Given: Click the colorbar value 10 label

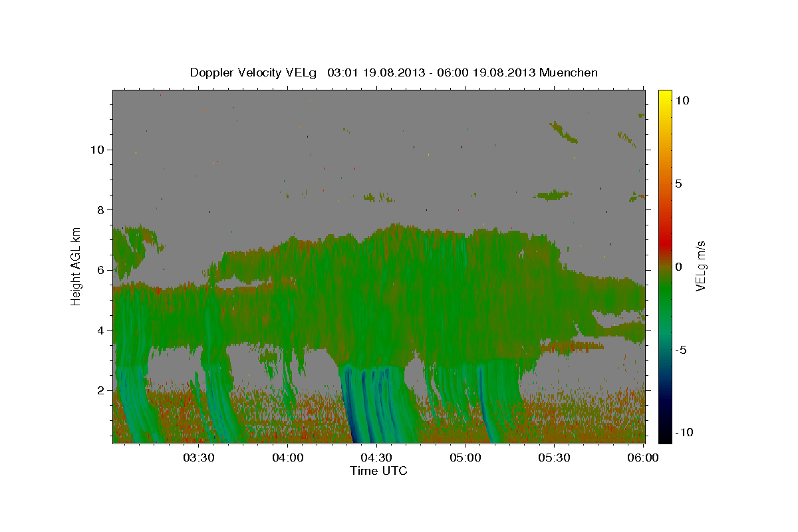Looking at the screenshot, I should (682, 100).
